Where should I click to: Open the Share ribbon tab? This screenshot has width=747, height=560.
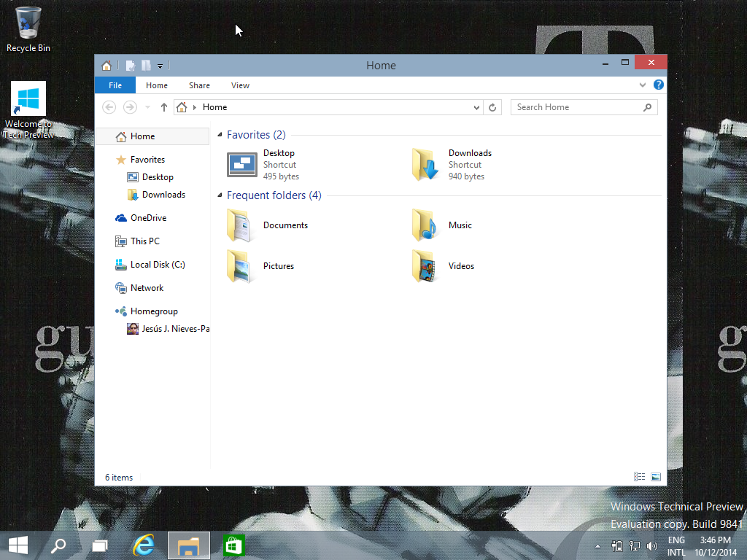(x=199, y=85)
